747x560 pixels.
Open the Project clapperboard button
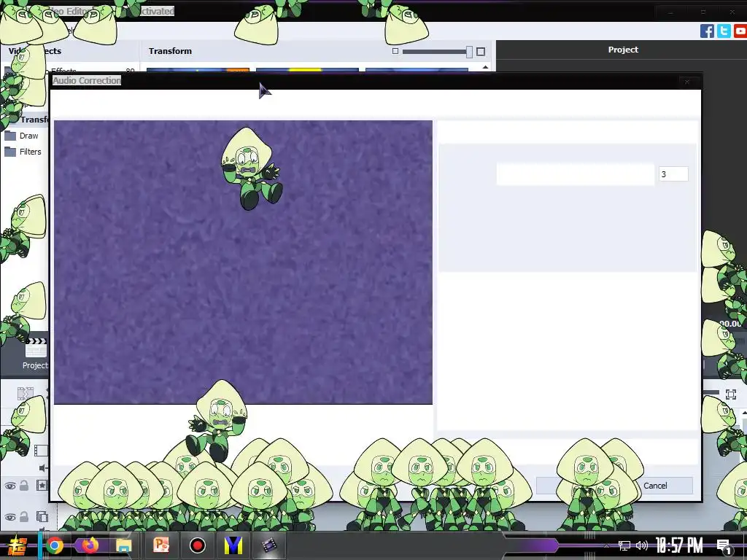36,354
